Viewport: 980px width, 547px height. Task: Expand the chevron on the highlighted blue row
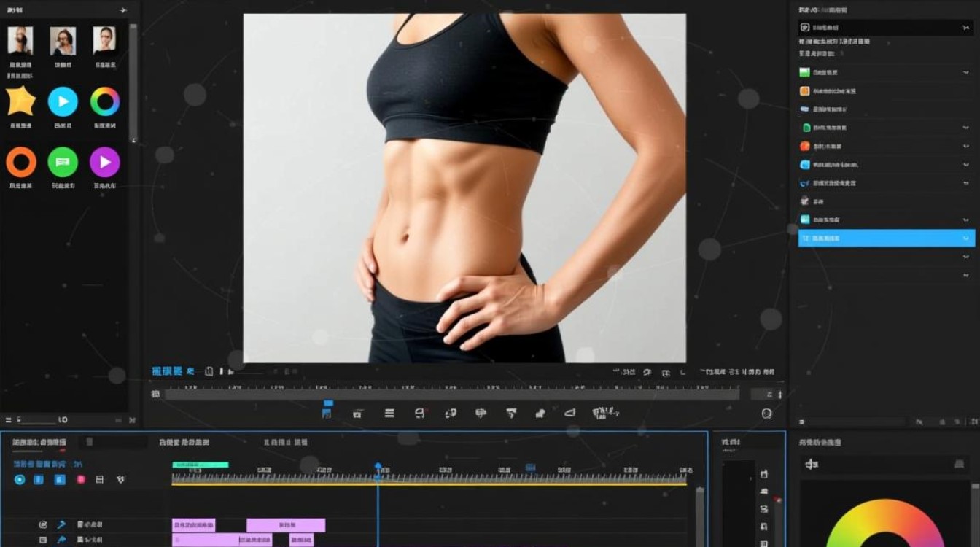coord(966,238)
